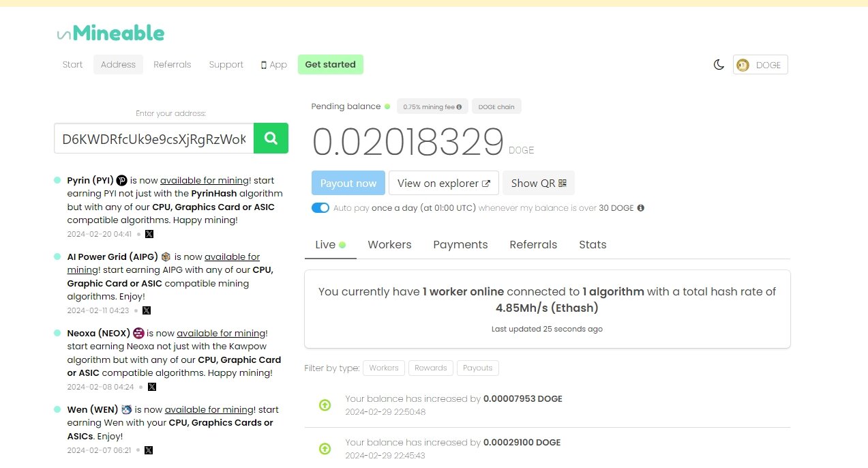Click the 1 worker online text
This screenshot has width=868, height=468.
point(464,291)
